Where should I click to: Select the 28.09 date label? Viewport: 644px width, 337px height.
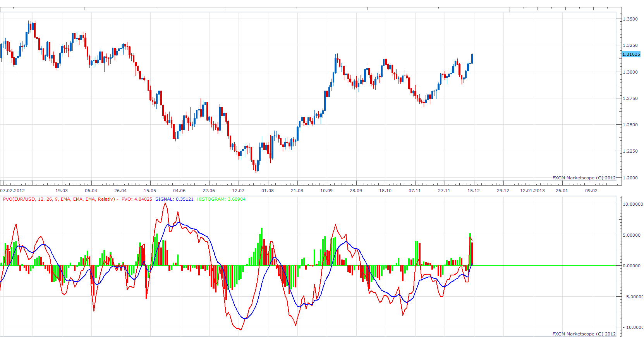(356, 191)
